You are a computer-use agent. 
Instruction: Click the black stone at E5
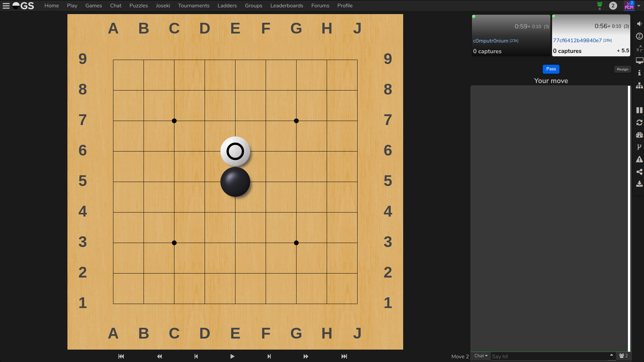[x=235, y=182]
